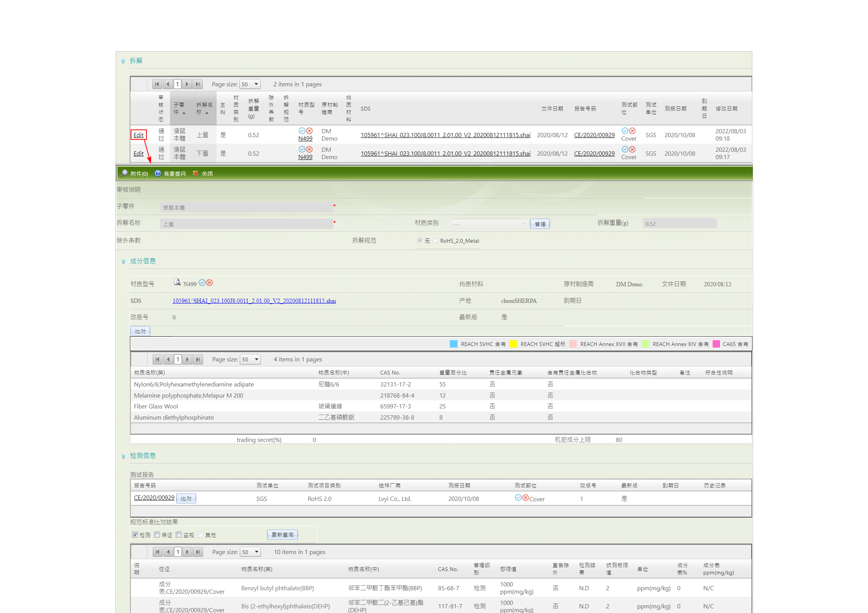The image size is (868, 613).
Task: Select the 无 radio option
Action: click(419, 240)
